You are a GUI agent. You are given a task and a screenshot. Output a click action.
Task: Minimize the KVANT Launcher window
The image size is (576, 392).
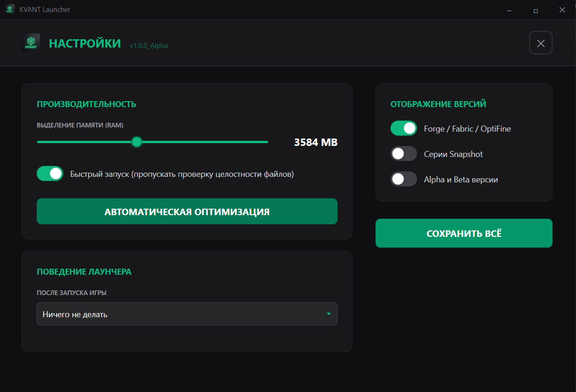pyautogui.click(x=509, y=10)
